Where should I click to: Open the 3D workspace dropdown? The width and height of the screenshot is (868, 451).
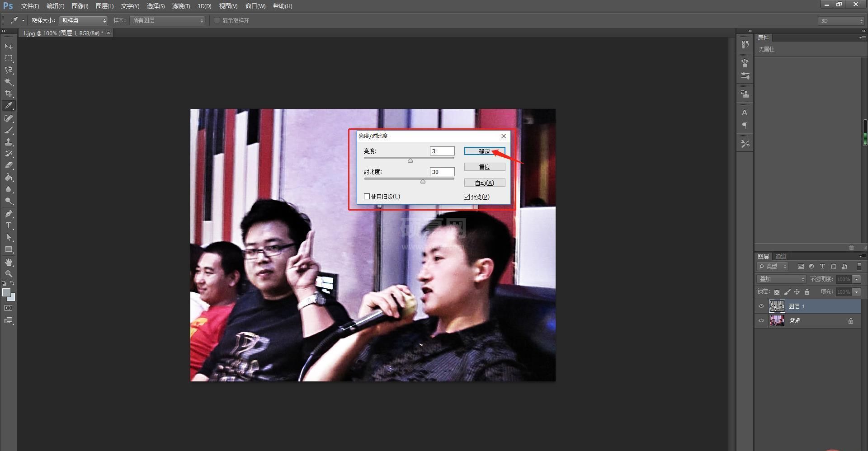tap(841, 21)
